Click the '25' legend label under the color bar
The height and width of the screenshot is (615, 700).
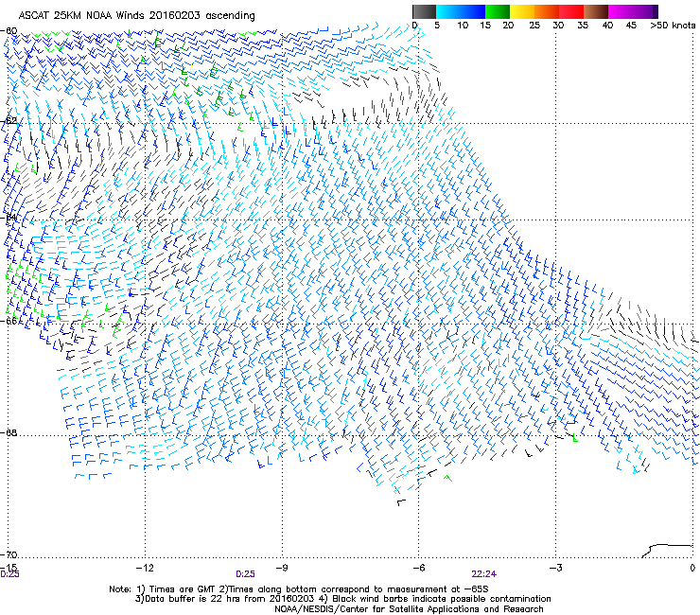534,25
